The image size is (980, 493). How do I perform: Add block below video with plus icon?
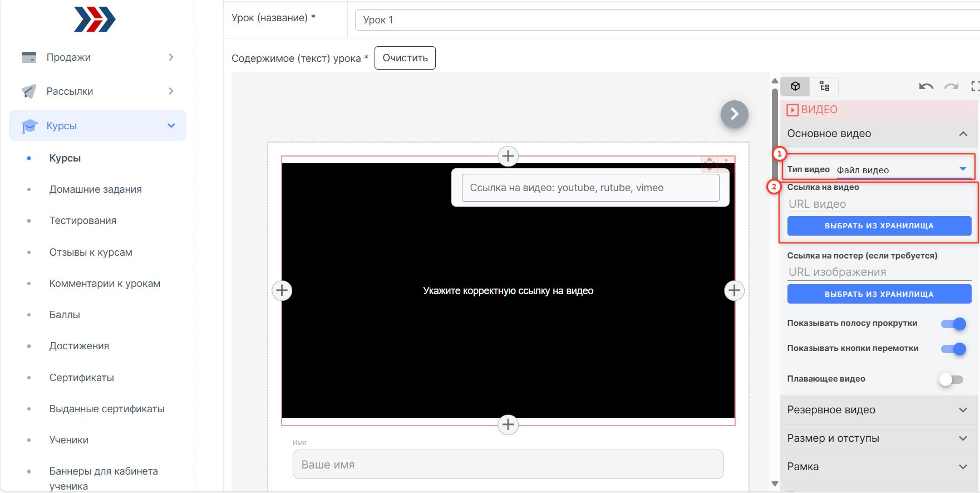tap(508, 424)
